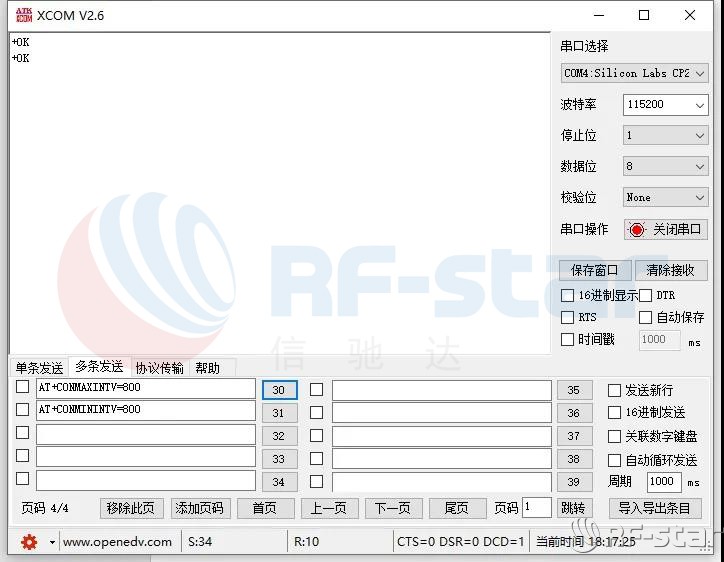
Task: Click 清除接收 clear receive button
Action: click(x=671, y=270)
